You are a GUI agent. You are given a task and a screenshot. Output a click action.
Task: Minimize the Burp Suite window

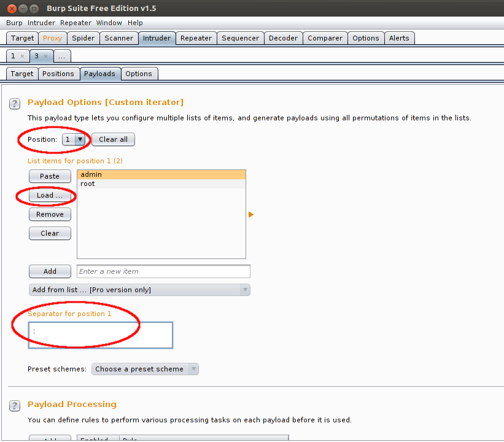click(x=23, y=9)
